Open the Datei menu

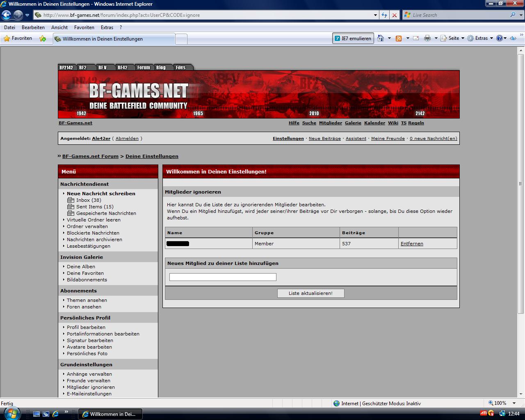(9, 27)
